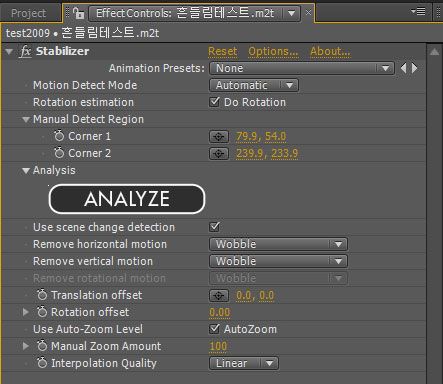The height and width of the screenshot is (384, 443).
Task: Toggle the AutoZoom checkbox
Action: click(x=215, y=329)
